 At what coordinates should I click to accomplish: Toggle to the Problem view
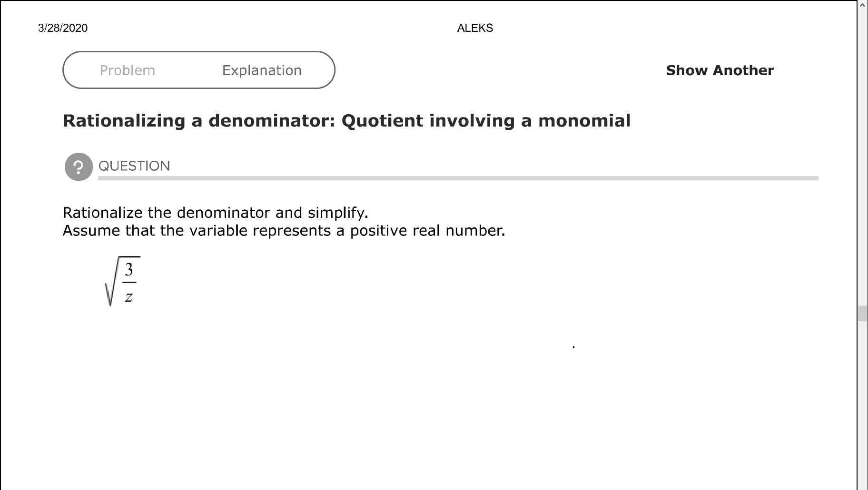[x=128, y=70]
